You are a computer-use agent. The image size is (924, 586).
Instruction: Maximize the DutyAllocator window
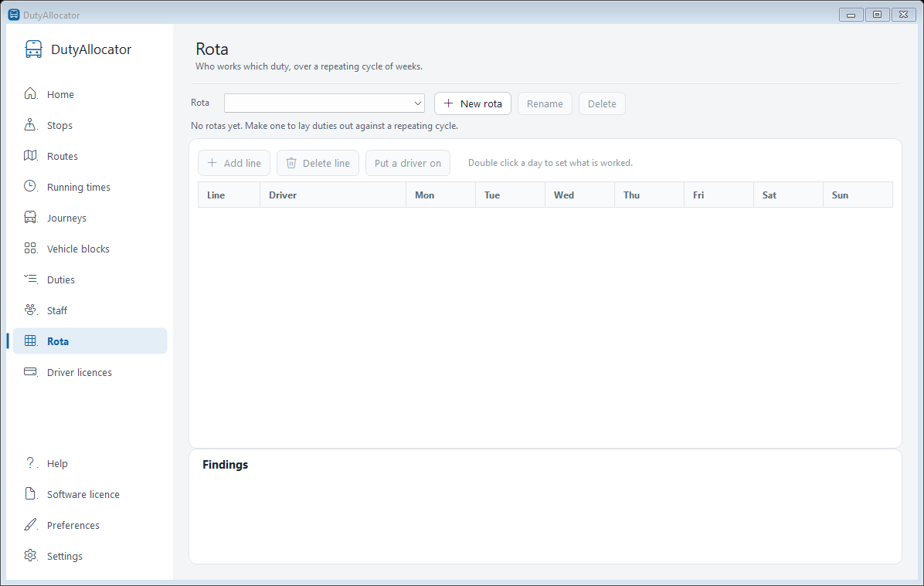pos(878,14)
